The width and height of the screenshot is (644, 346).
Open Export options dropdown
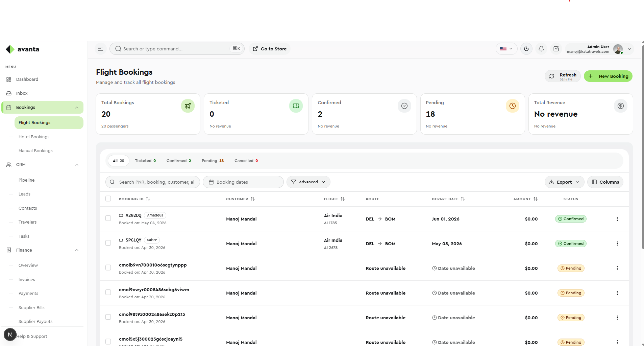pos(564,182)
